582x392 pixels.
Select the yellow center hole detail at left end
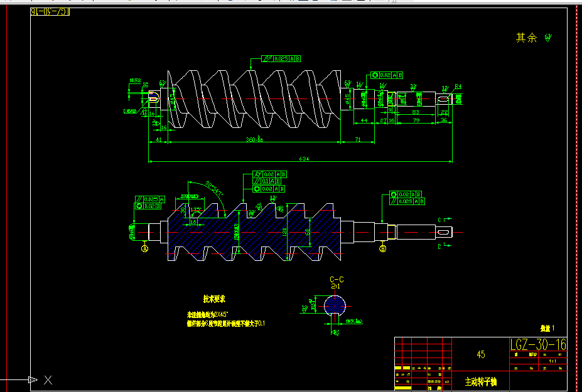(x=154, y=98)
